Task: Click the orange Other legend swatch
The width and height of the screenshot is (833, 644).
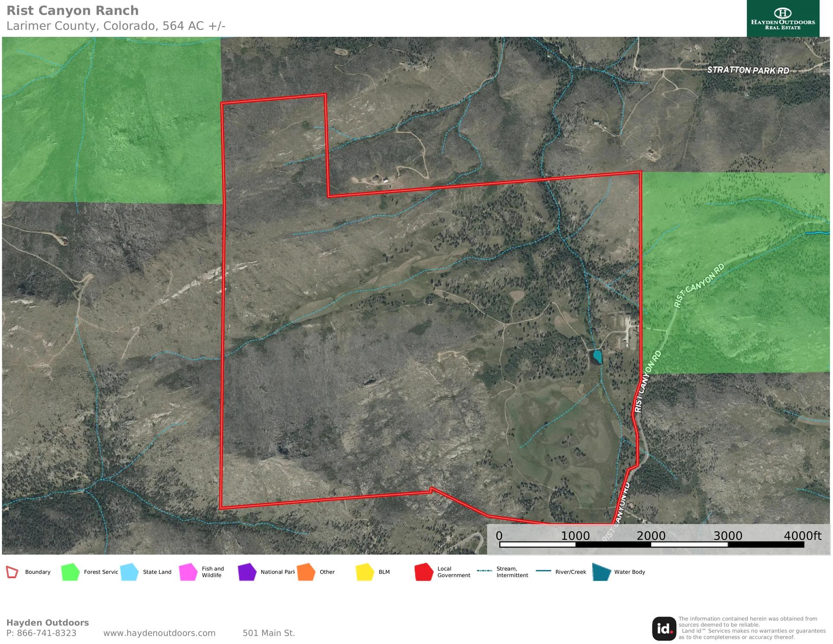Action: click(x=306, y=572)
